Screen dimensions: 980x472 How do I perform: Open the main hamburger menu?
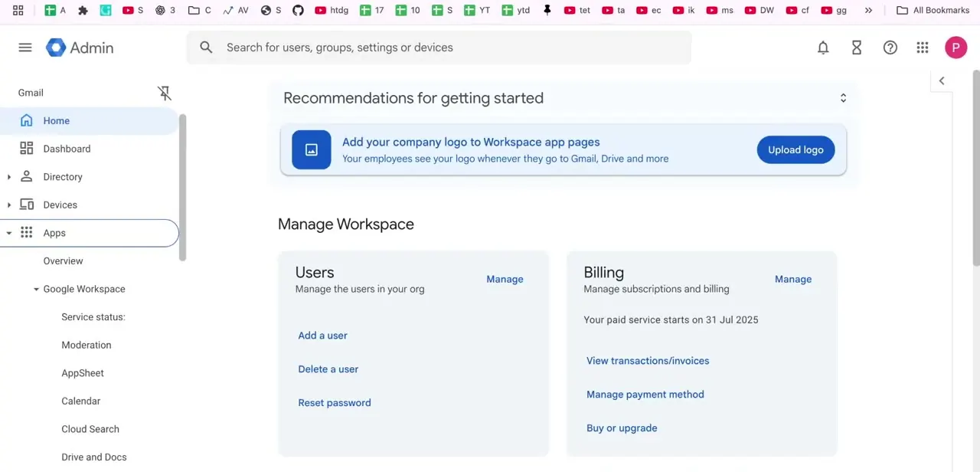(x=25, y=48)
